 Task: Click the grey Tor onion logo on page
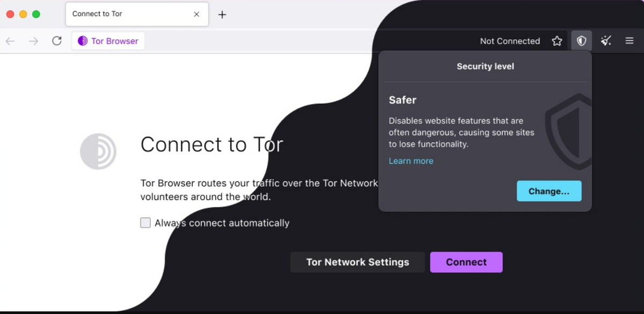point(98,151)
